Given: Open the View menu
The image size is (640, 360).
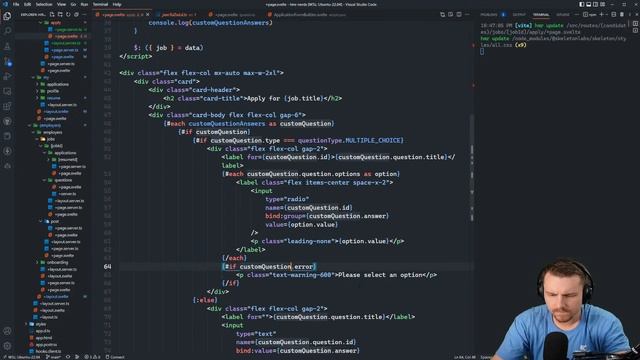Looking at the screenshot, I should (x=61, y=4).
